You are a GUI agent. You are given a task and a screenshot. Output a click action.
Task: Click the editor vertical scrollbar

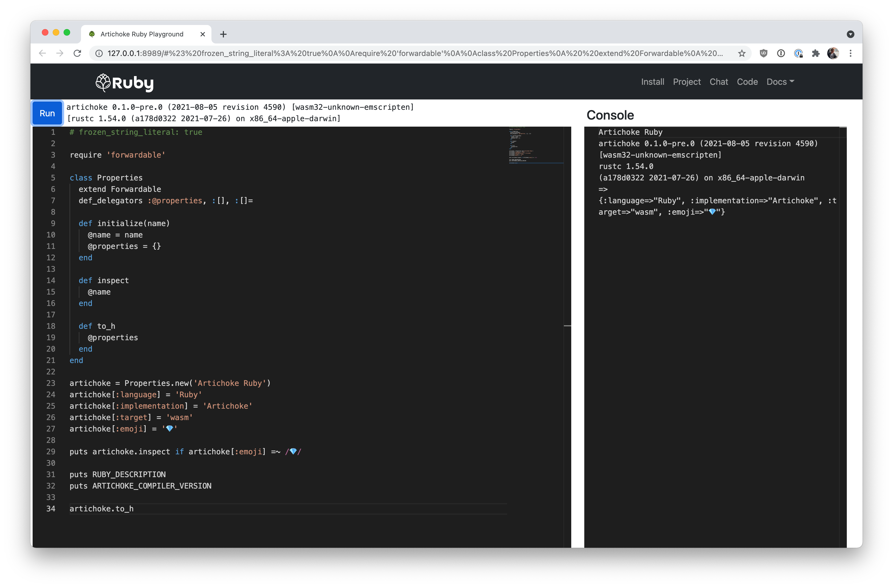click(x=567, y=337)
